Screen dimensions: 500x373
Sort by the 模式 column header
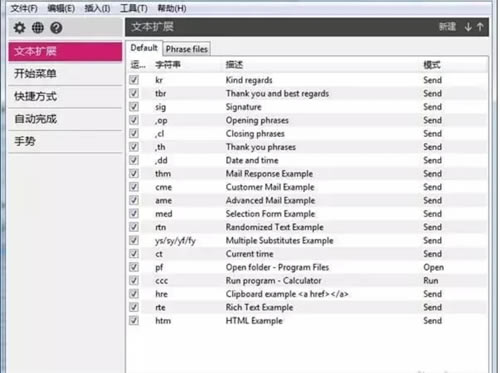tap(432, 65)
